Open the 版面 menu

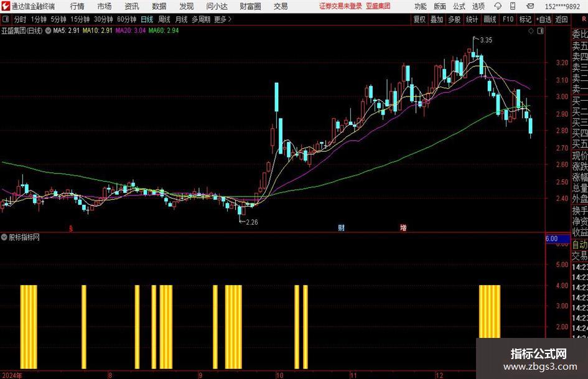pyautogui.click(x=440, y=6)
